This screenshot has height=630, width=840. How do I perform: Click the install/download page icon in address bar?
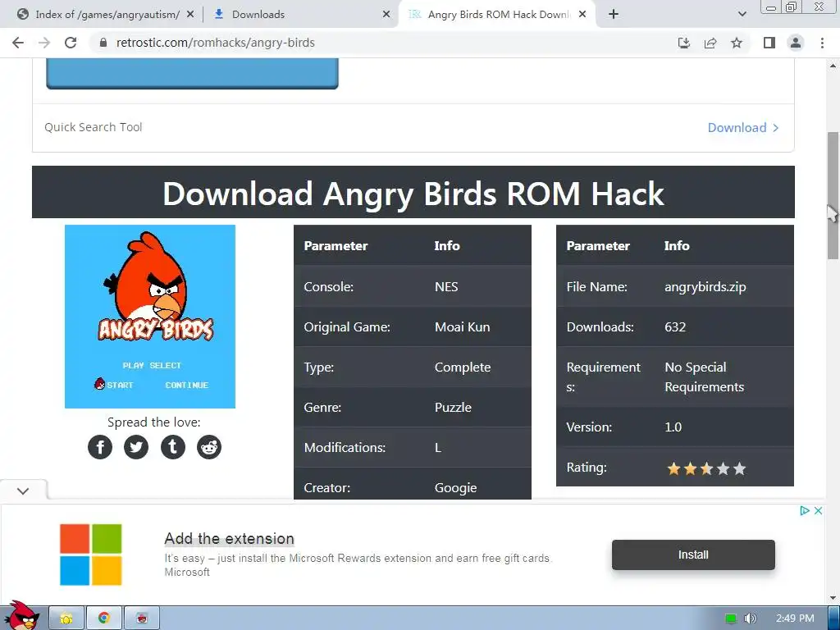pyautogui.click(x=684, y=43)
